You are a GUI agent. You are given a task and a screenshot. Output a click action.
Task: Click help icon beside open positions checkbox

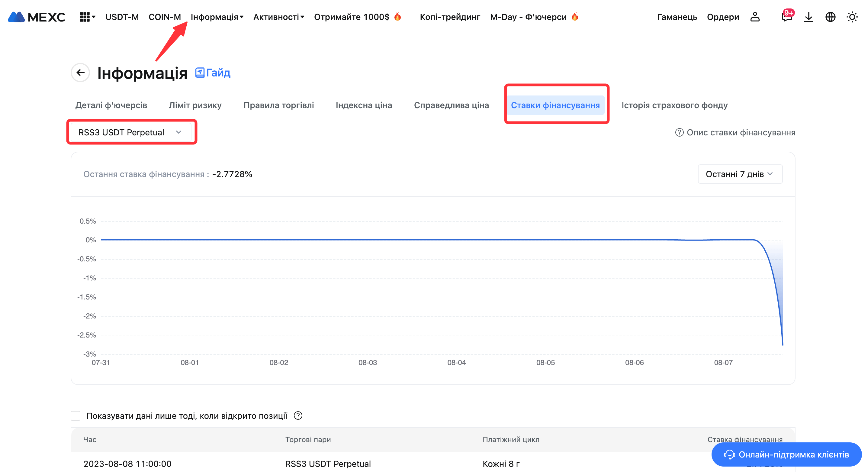298,416
